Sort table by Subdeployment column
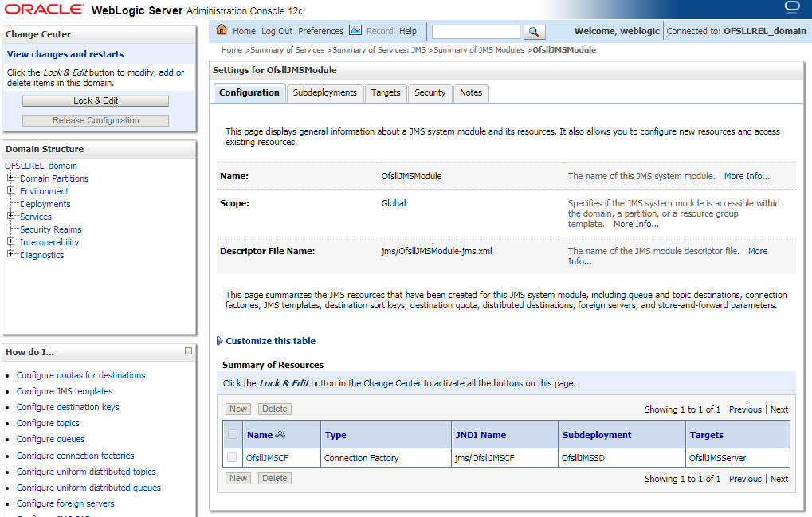Viewport: 812px width, 517px height. [x=597, y=435]
